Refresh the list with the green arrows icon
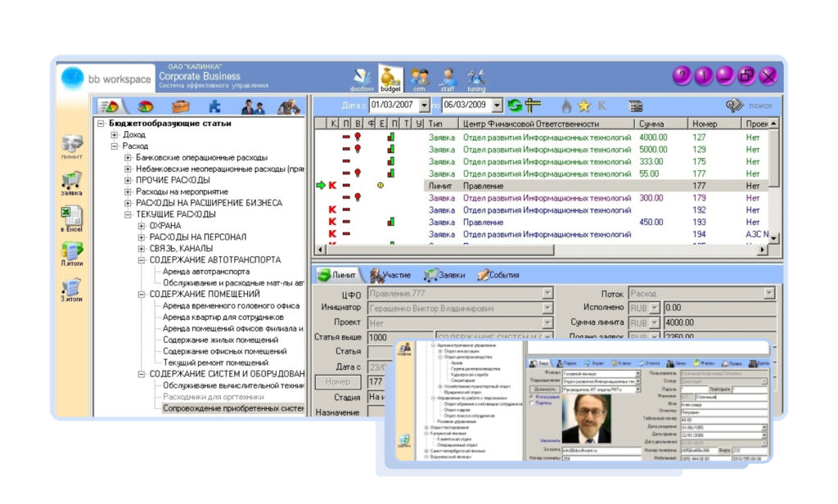Viewport: 838px width, 504px height. [514, 106]
